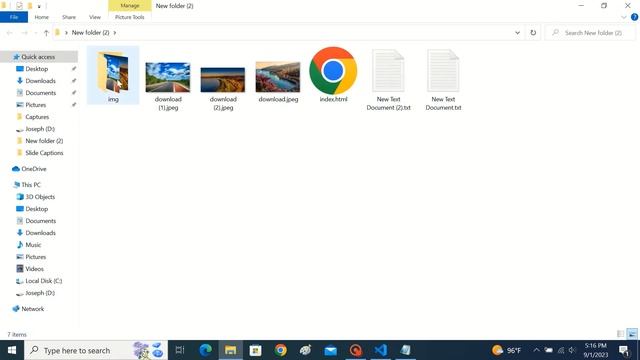Screen dimensions: 640x360
Task: Open File Explorer taskbar icon
Action: tap(231, 350)
